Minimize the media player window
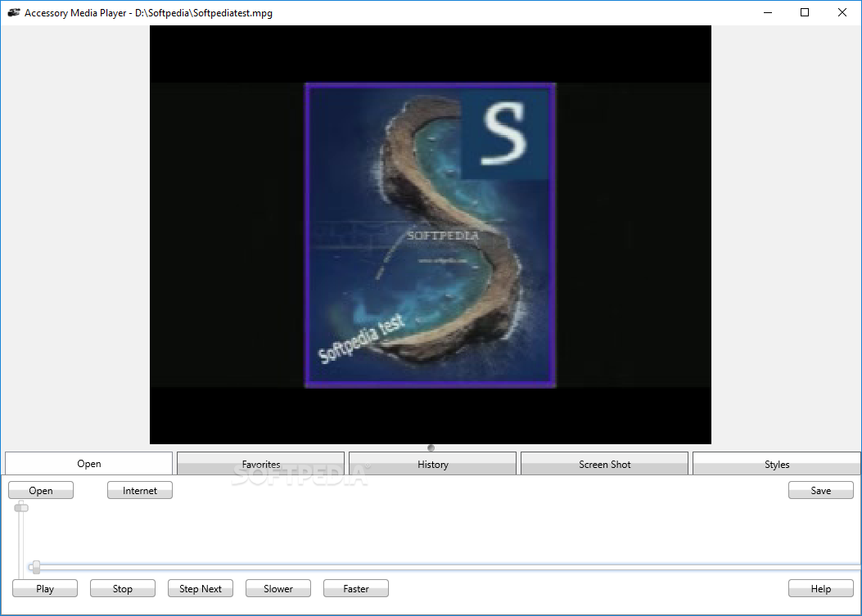The height and width of the screenshot is (616, 862). point(768,12)
